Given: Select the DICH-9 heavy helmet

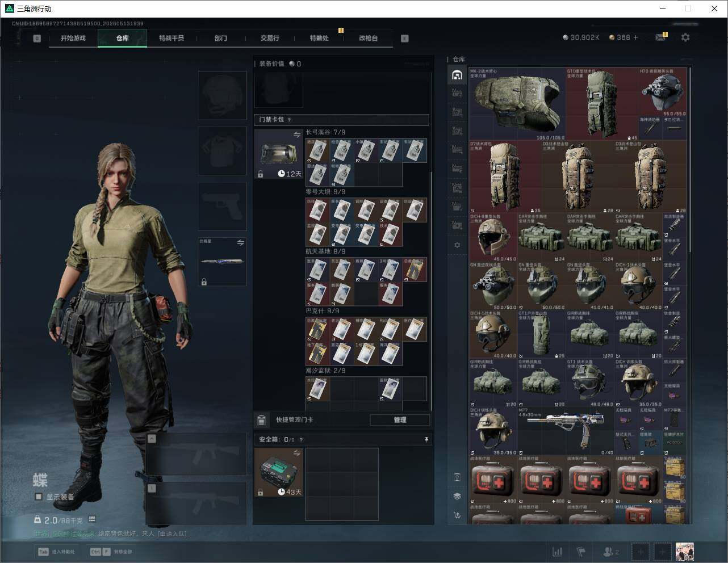Looking at the screenshot, I should tap(493, 238).
